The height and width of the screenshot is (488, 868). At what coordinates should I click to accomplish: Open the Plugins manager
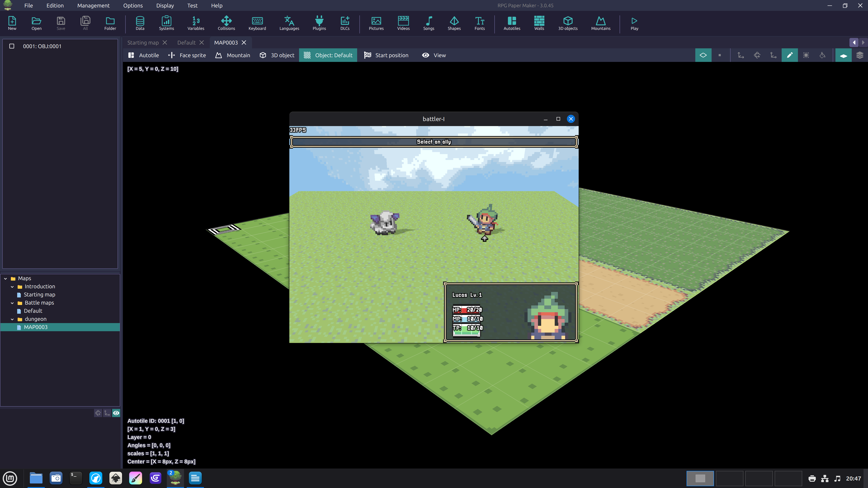(319, 23)
